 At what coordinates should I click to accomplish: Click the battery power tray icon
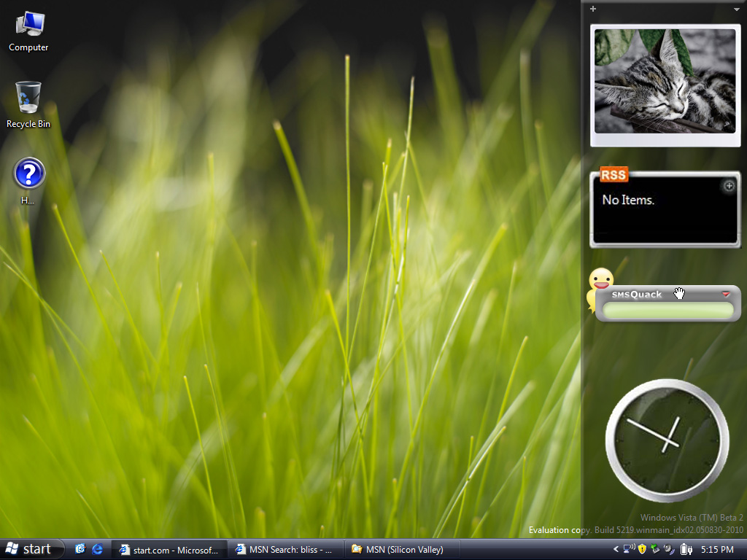(686, 549)
